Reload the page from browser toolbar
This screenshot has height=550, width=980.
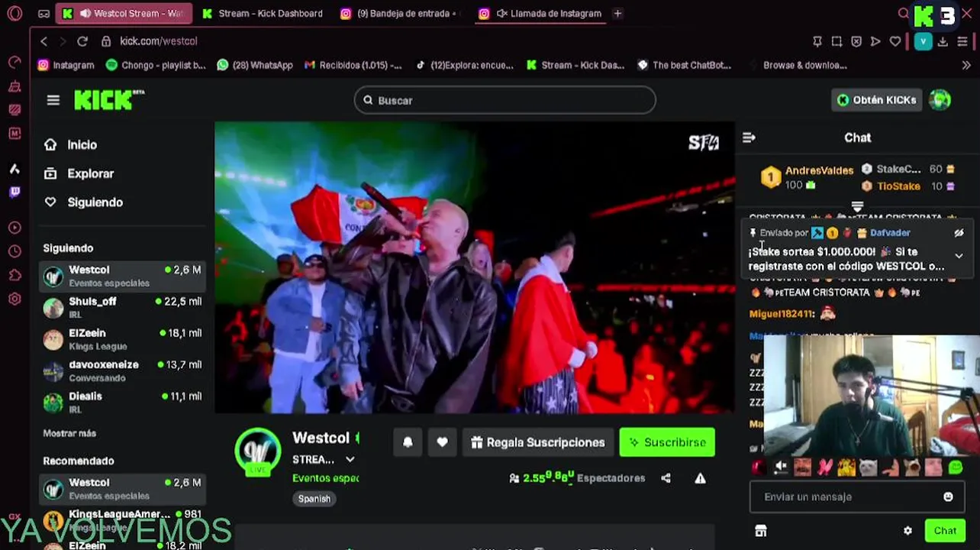point(82,41)
